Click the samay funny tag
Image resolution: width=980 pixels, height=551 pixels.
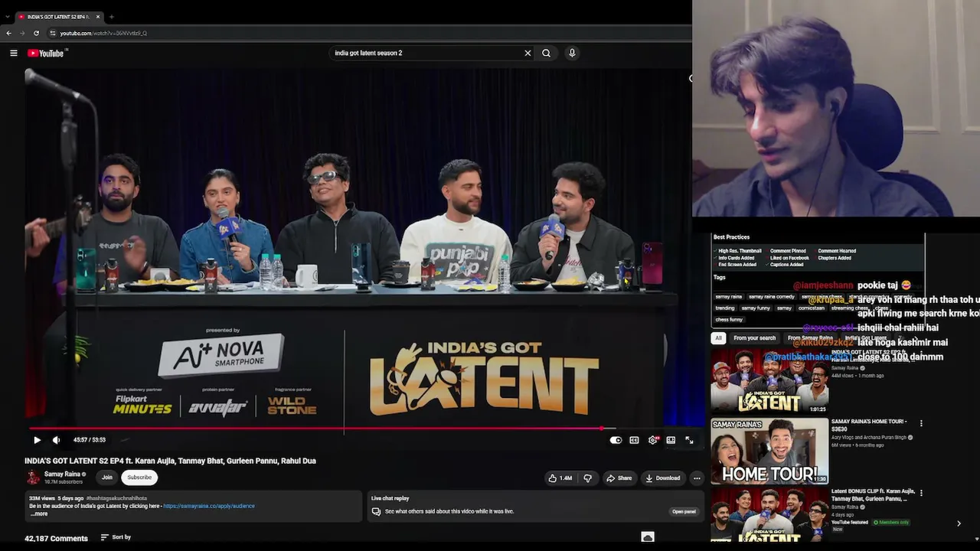pyautogui.click(x=756, y=308)
